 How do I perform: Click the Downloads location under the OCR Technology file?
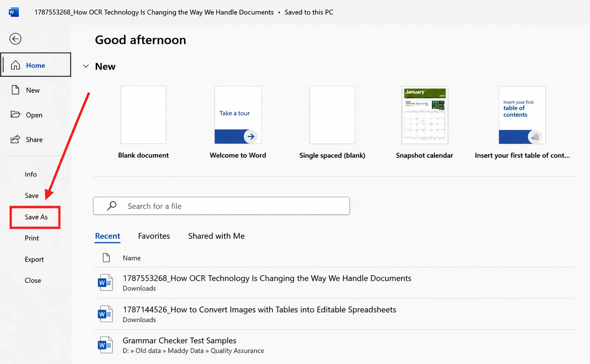[139, 288]
